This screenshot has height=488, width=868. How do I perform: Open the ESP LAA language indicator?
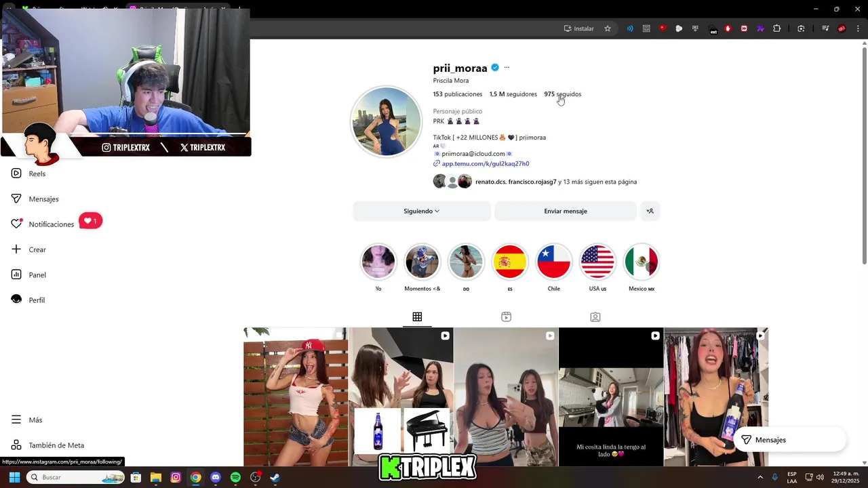click(x=792, y=477)
